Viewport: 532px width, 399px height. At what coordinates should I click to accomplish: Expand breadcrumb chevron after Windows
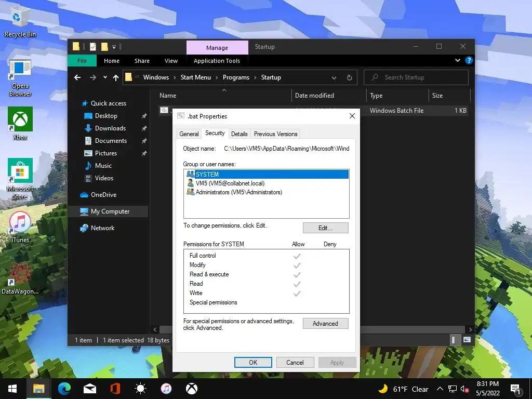tap(175, 78)
